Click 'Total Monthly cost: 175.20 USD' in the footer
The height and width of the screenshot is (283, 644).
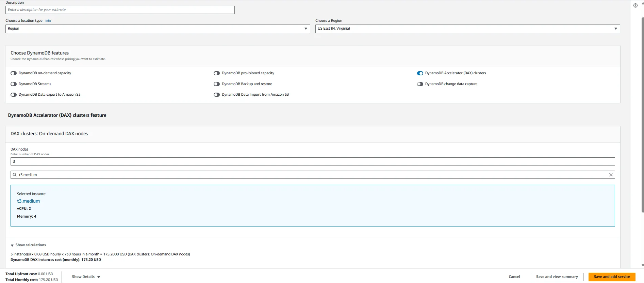coord(32,280)
